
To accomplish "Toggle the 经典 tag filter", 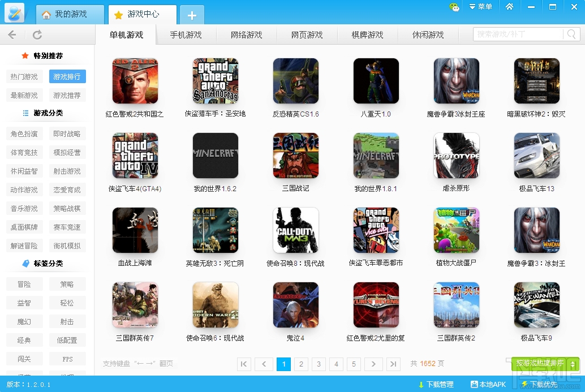I will click(x=24, y=340).
